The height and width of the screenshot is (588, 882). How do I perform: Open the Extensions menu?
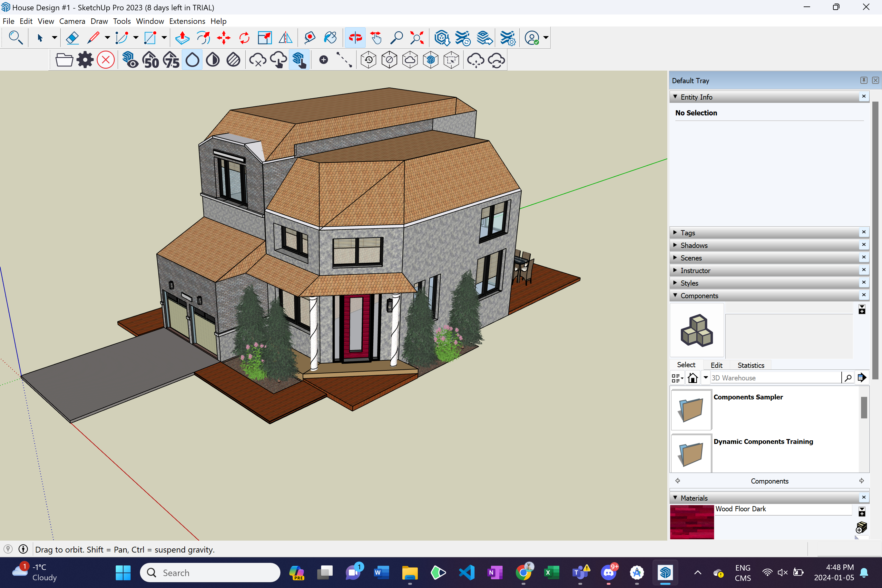187,21
